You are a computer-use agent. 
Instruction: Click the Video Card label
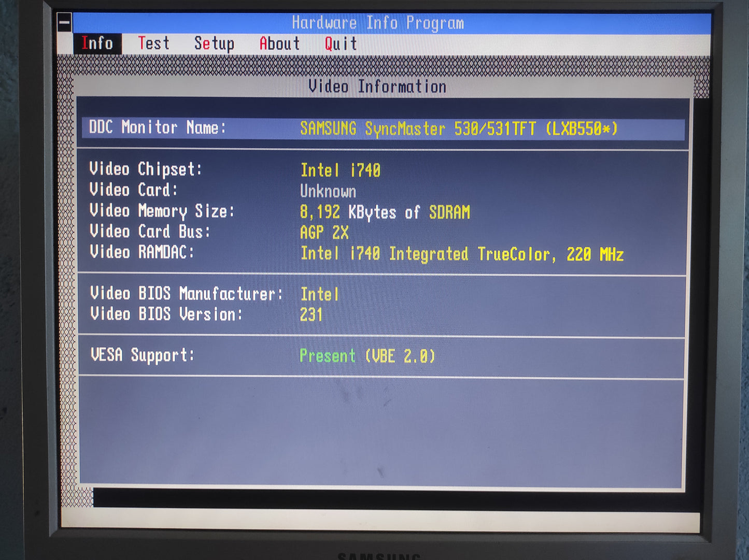point(134,190)
